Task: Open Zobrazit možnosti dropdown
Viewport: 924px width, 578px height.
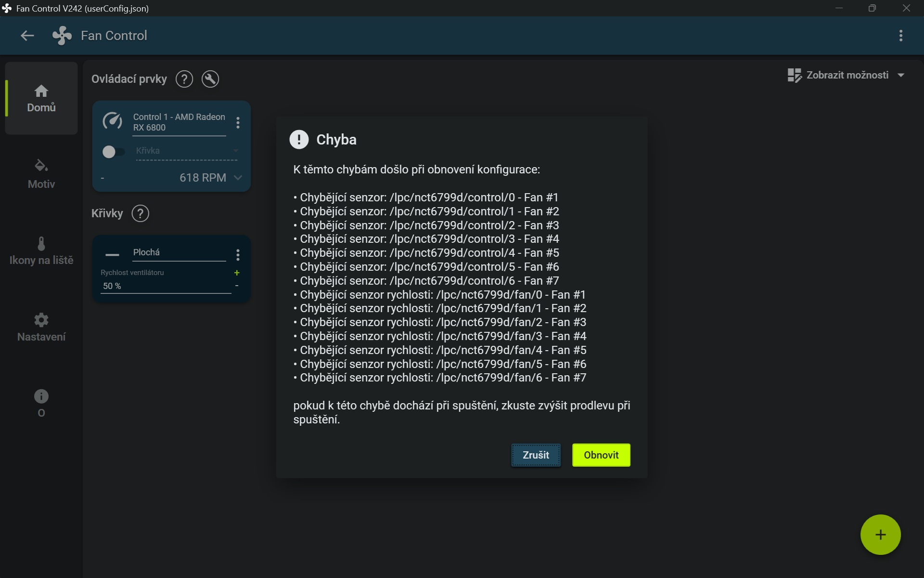Action: click(846, 75)
